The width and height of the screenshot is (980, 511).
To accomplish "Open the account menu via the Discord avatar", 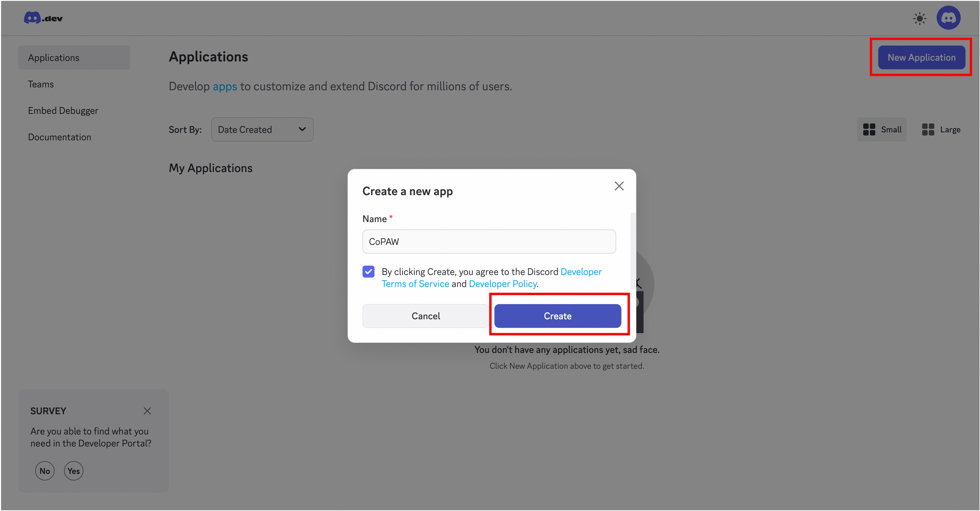I will 949,18.
